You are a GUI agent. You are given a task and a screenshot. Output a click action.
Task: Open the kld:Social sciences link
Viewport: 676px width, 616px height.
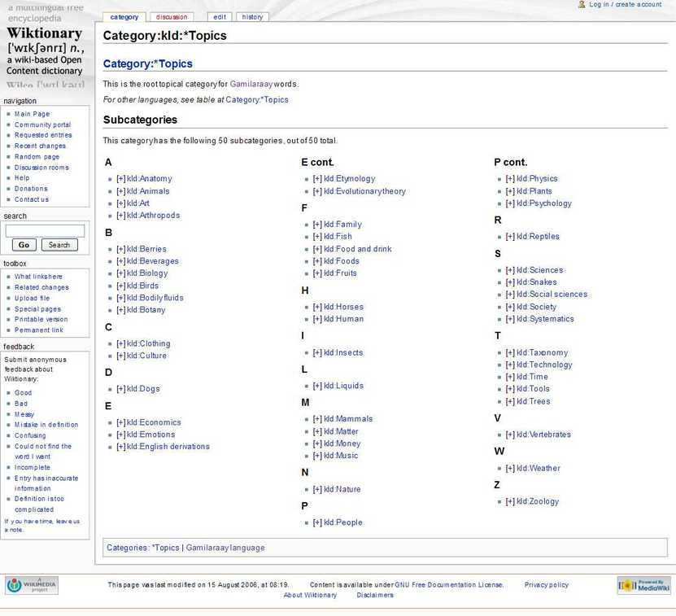(552, 295)
